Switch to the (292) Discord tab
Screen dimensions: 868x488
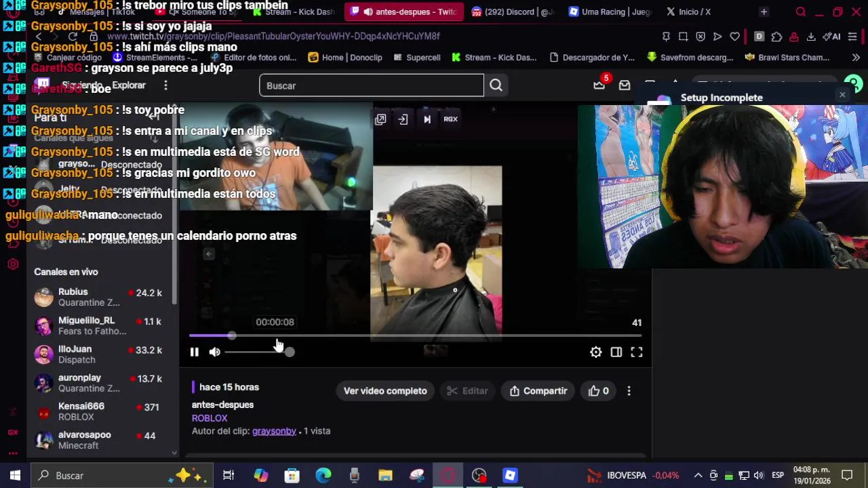coord(512,12)
